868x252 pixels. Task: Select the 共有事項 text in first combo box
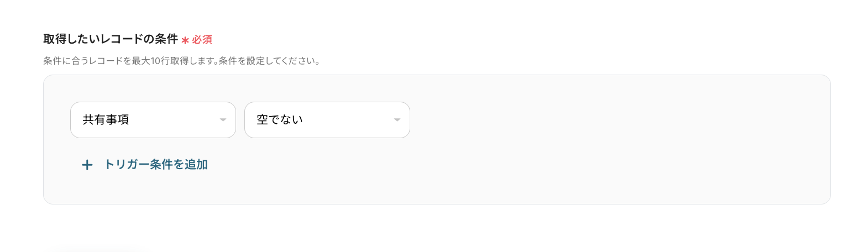click(106, 120)
